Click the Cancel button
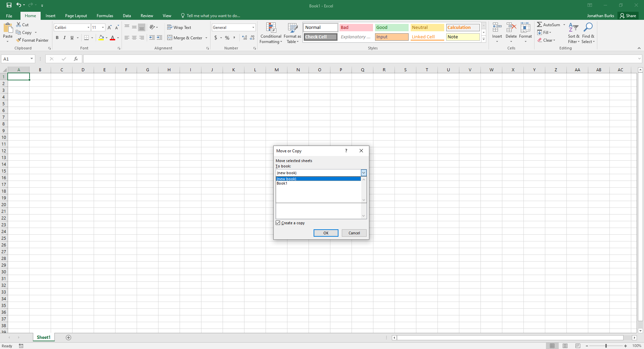The image size is (644, 349). coord(354,233)
